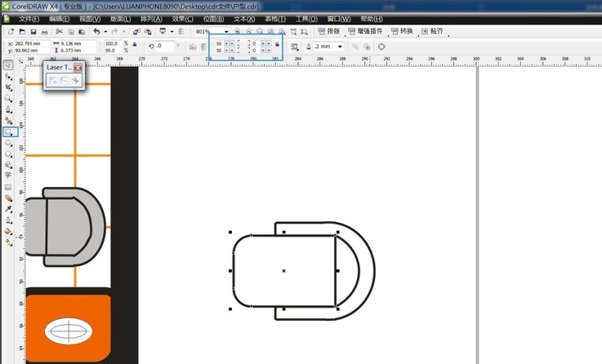The height and width of the screenshot is (364, 602).
Task: Activate the Zoom tool in the toolbox
Action: coord(9,98)
